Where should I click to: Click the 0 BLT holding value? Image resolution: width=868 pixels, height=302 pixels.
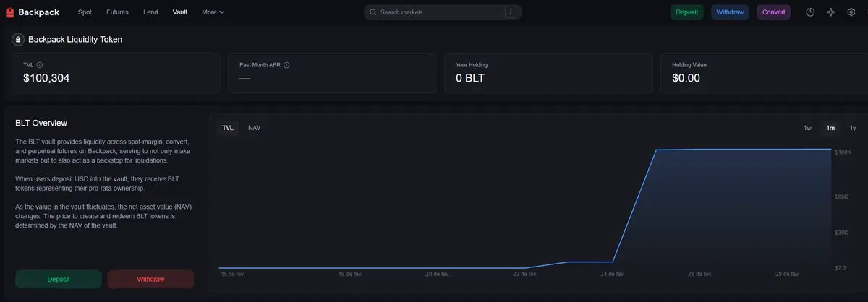coord(470,78)
